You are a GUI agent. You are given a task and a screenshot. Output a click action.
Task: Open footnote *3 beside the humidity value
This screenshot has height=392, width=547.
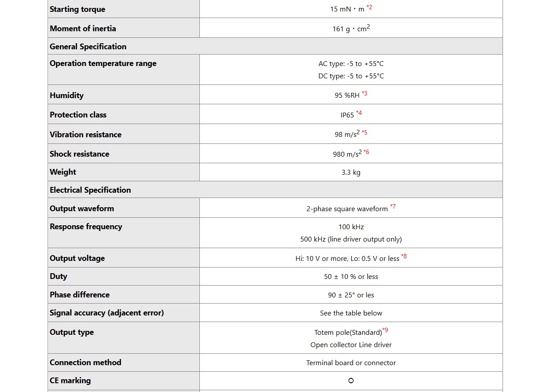(x=364, y=94)
